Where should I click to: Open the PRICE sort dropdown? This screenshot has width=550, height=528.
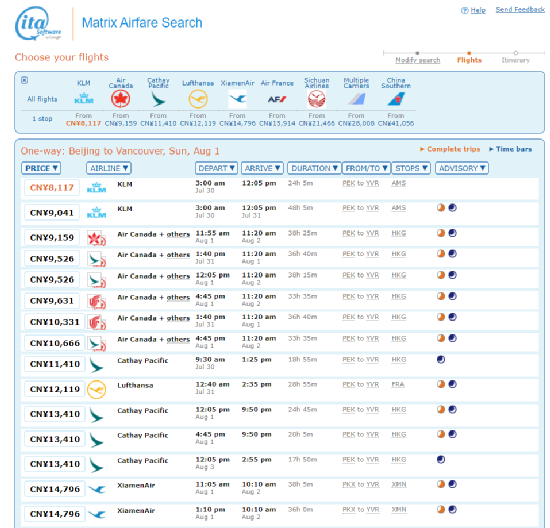pos(41,168)
